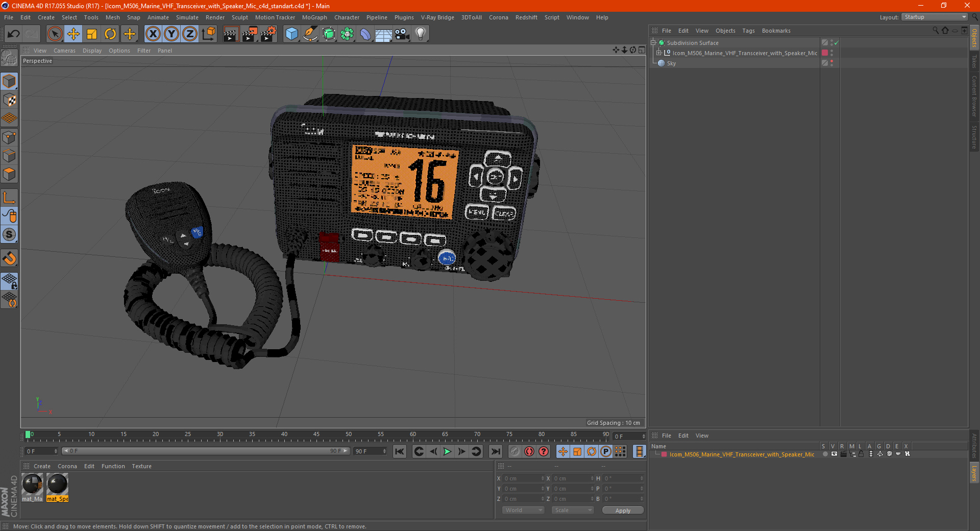Adjust the start frame 0 F stepper
Viewport: 980px width, 531px height.
point(56,451)
